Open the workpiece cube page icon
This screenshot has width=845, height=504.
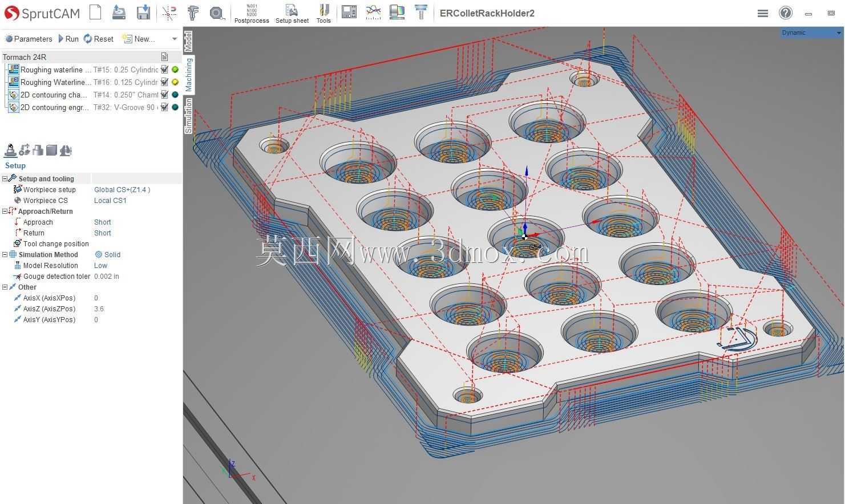[x=51, y=151]
